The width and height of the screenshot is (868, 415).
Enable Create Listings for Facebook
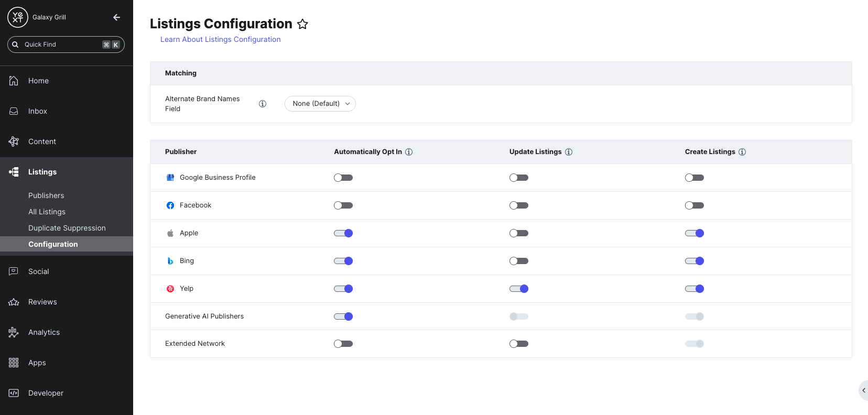[x=695, y=205]
